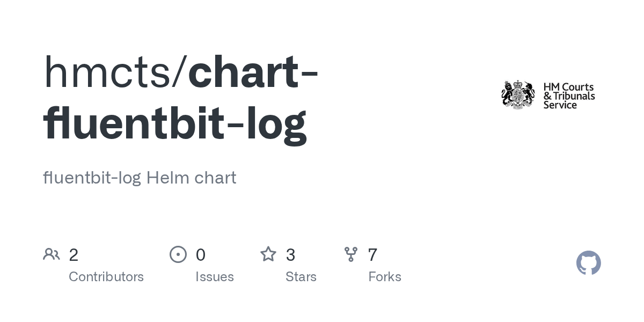Open the "hmcts/" owner part of the title
Image resolution: width=644 pixels, height=322 pixels.
[x=115, y=72]
